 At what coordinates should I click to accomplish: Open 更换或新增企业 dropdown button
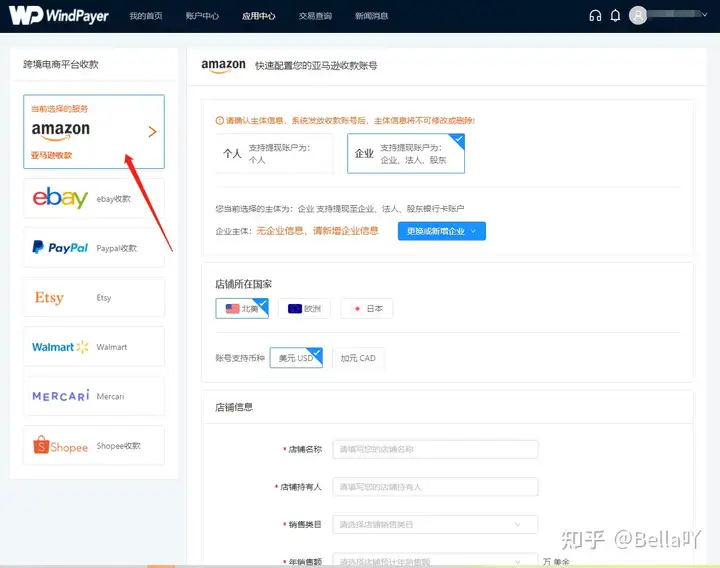point(442,231)
